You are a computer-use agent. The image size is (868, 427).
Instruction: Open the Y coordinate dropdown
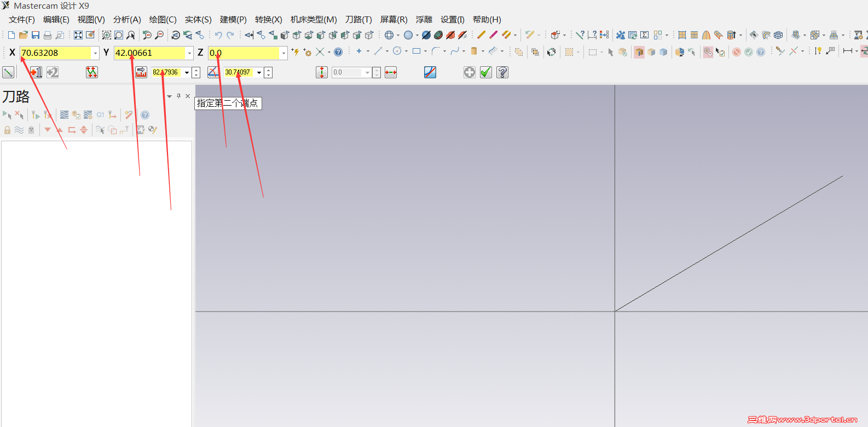click(189, 53)
